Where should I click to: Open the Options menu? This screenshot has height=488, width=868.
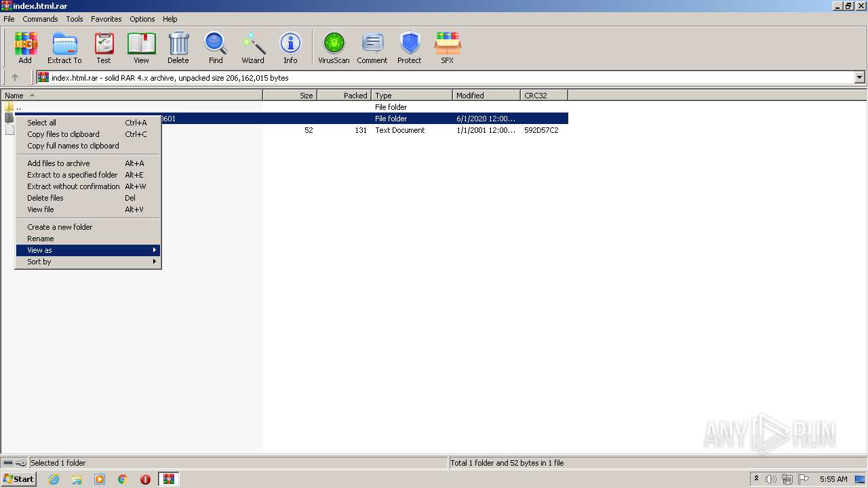click(x=142, y=19)
